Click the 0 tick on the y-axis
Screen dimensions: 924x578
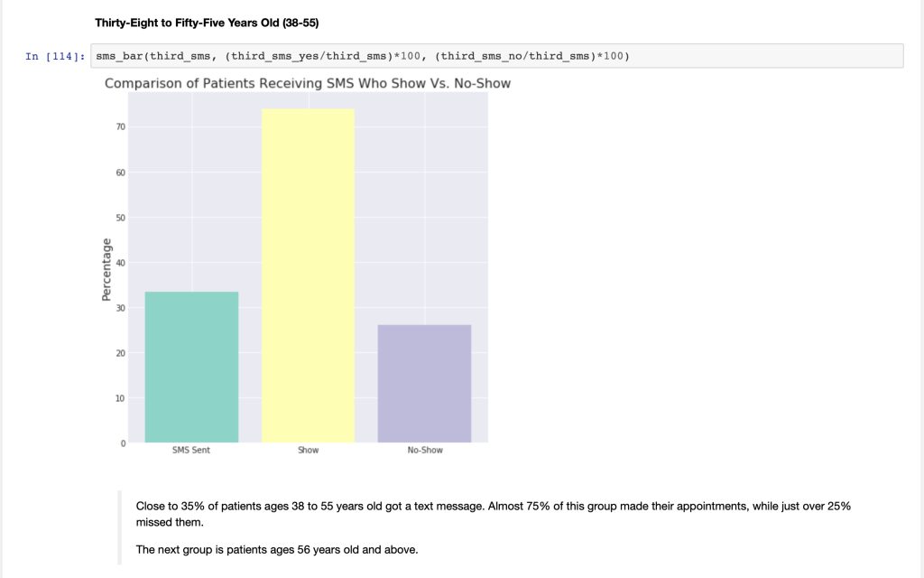123,443
